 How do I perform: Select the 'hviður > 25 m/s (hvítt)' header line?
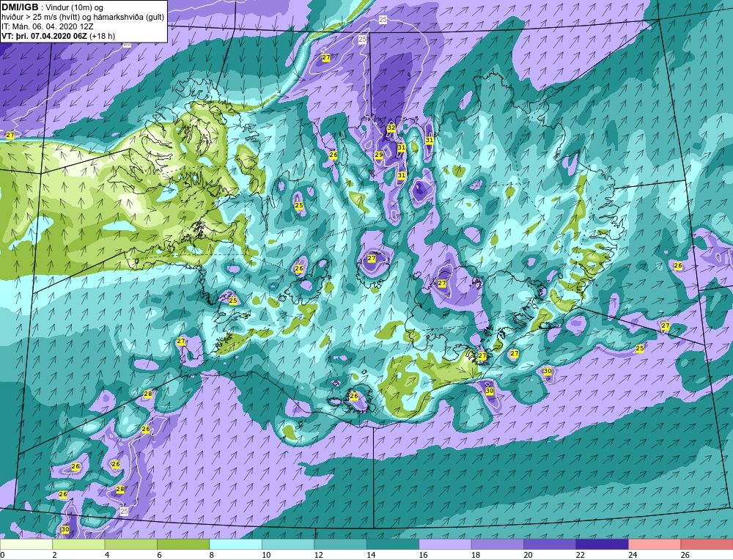coord(83,18)
